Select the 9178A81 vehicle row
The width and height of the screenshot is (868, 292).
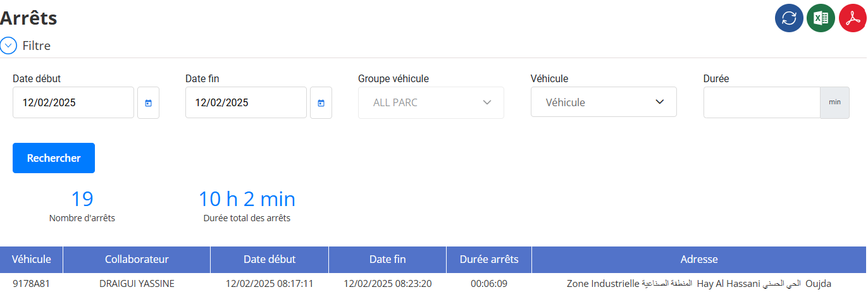tap(433, 283)
